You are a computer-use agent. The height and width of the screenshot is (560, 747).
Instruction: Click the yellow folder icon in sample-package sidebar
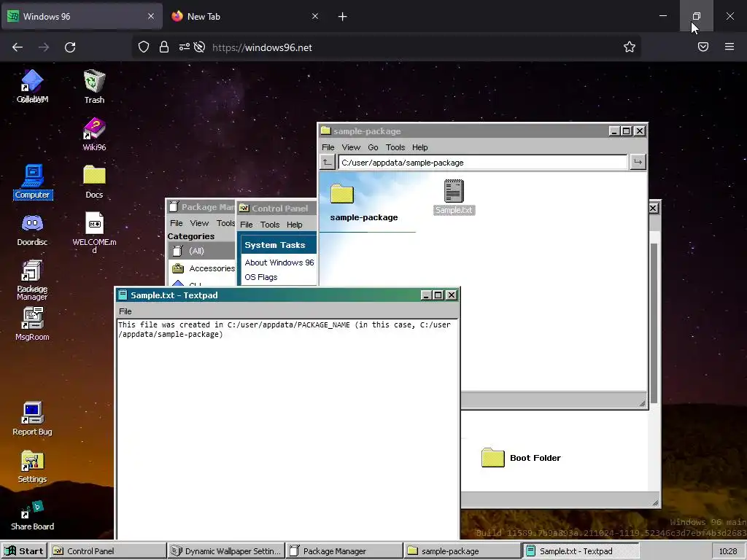[342, 194]
